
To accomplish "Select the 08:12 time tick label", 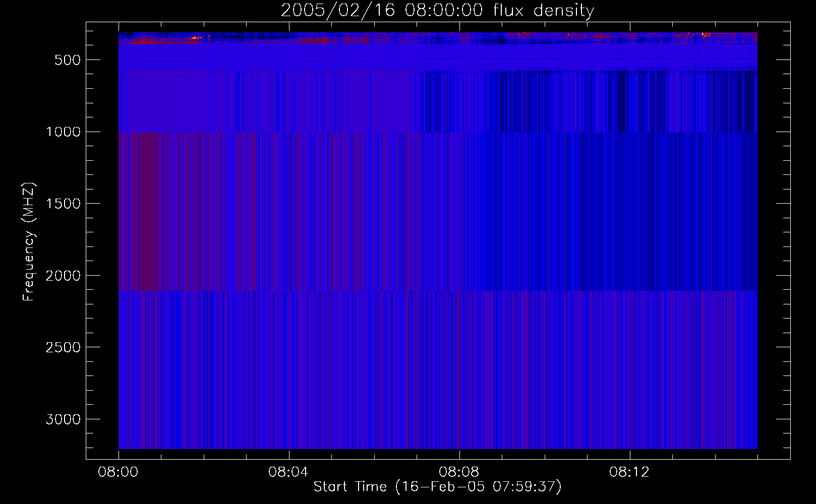I will pos(629,472).
